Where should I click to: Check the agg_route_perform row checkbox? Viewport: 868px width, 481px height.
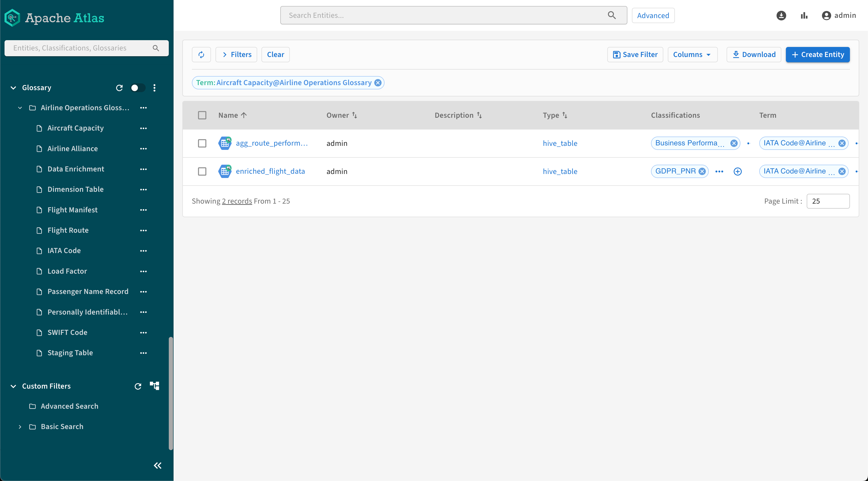pos(202,143)
